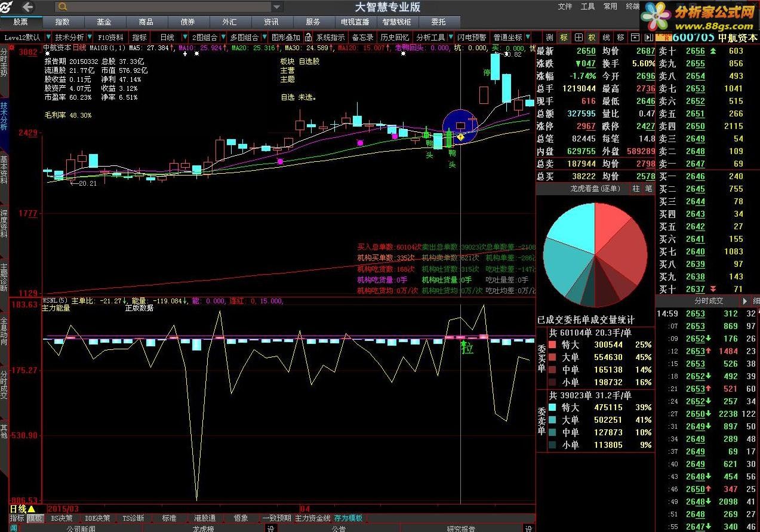Click the 图形叠加 toolbar button
The height and width of the screenshot is (532, 760).
pos(285,37)
